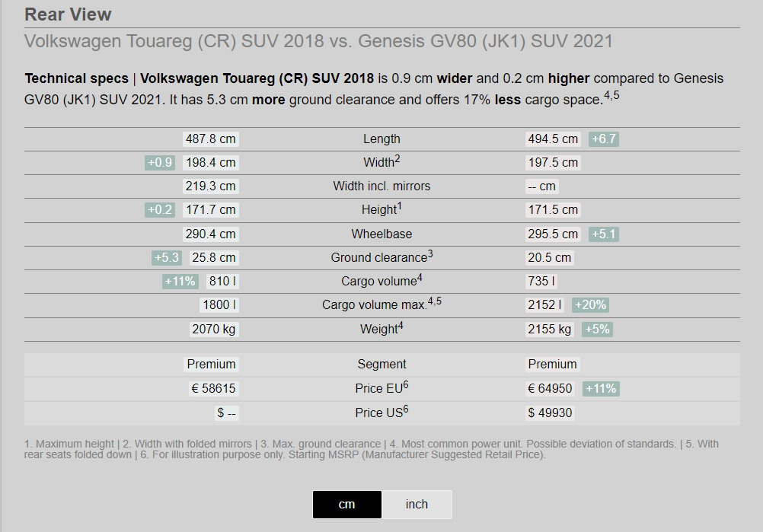Select the 810 l cargo volume
This screenshot has width=763, height=532.
222,281
